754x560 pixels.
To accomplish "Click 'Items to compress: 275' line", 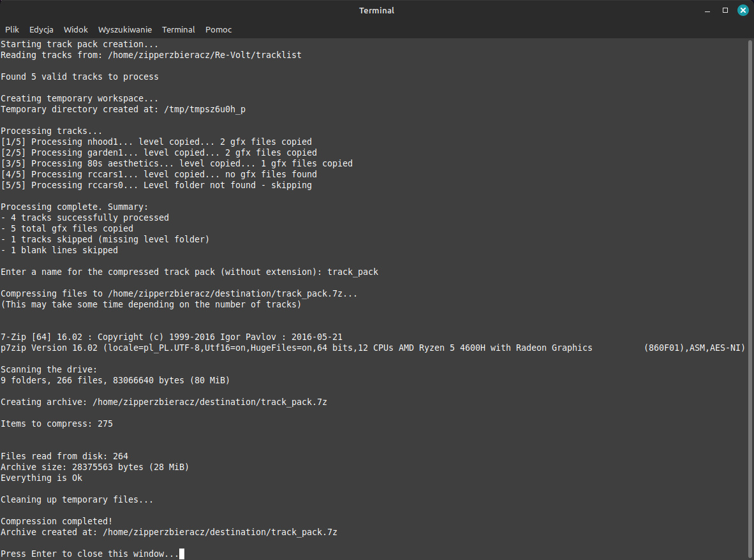I will coord(57,424).
